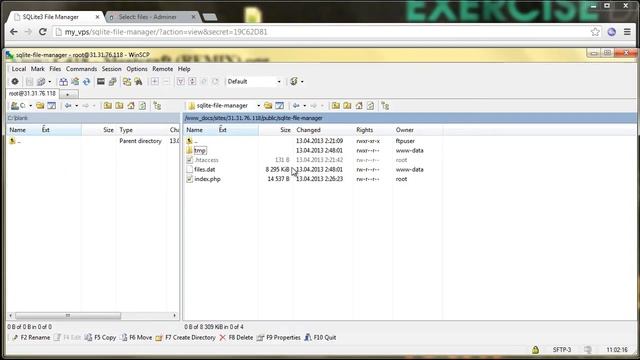Click filter icon in local panel toolbar

[x=51, y=106]
